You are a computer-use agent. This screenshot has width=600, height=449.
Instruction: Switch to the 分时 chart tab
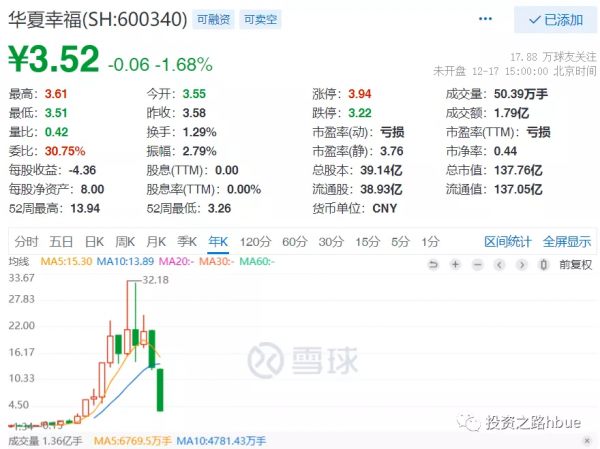26,242
